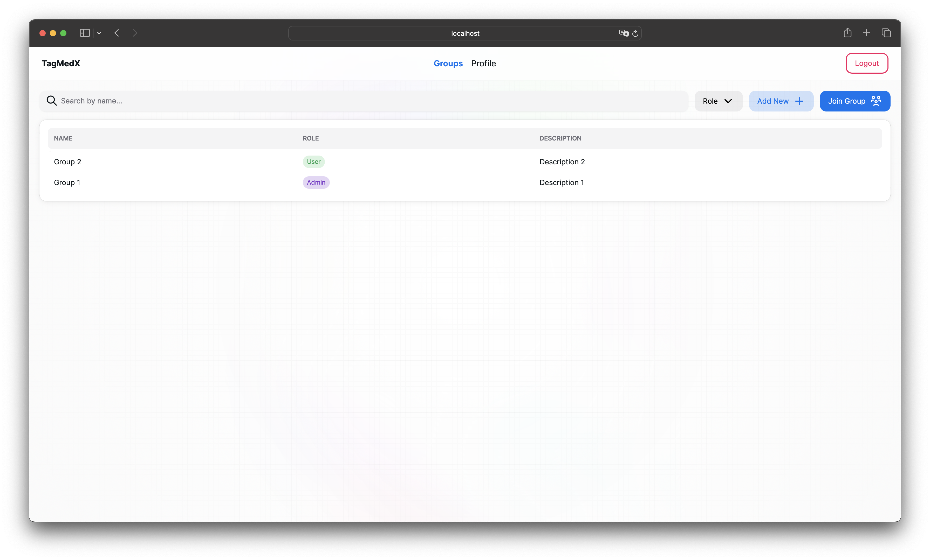Viewport: 930px width, 560px height.
Task: Click the plus icon in Add New
Action: 799,101
